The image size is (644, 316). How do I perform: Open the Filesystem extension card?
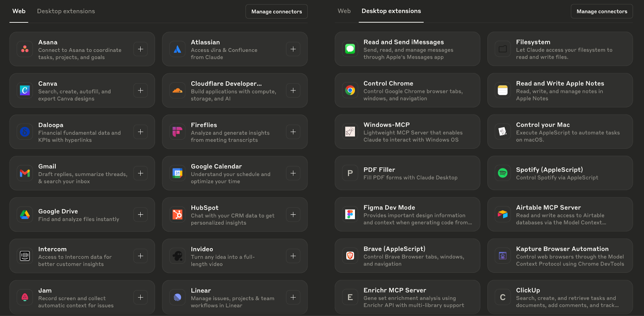pos(560,49)
